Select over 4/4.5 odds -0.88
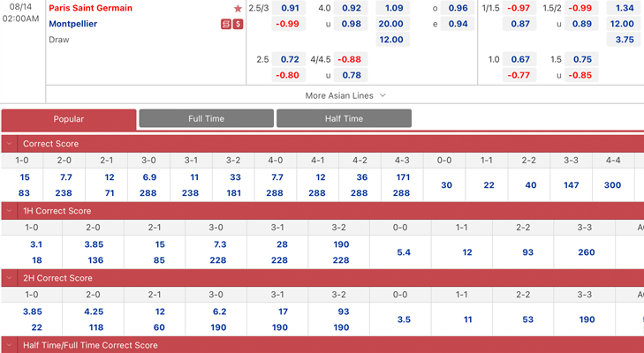 click(x=351, y=59)
